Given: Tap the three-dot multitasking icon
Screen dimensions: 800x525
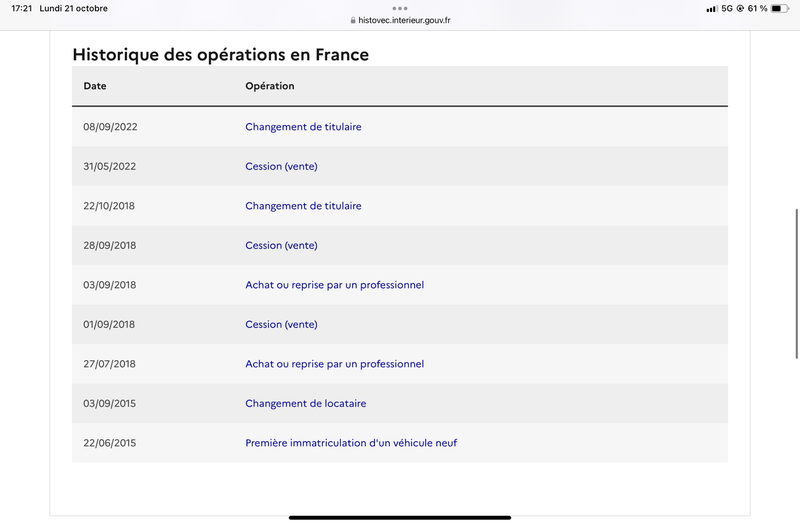Looking at the screenshot, I should click(x=399, y=8).
